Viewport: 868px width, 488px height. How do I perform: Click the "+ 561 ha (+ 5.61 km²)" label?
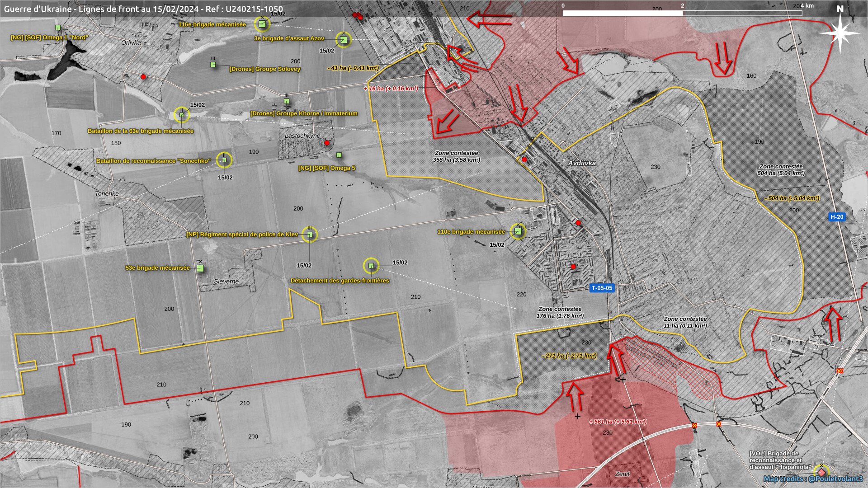click(618, 422)
